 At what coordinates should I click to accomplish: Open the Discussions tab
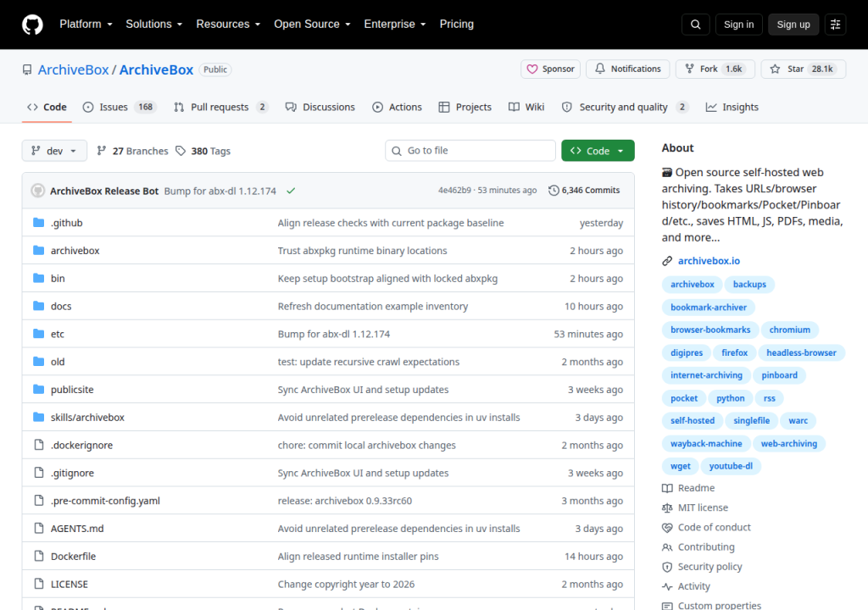(x=320, y=107)
